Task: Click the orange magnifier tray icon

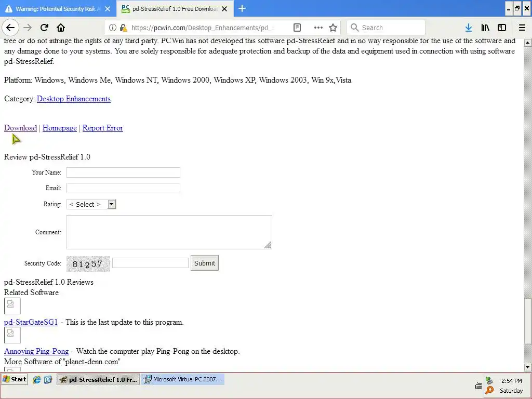Action: click(489, 391)
